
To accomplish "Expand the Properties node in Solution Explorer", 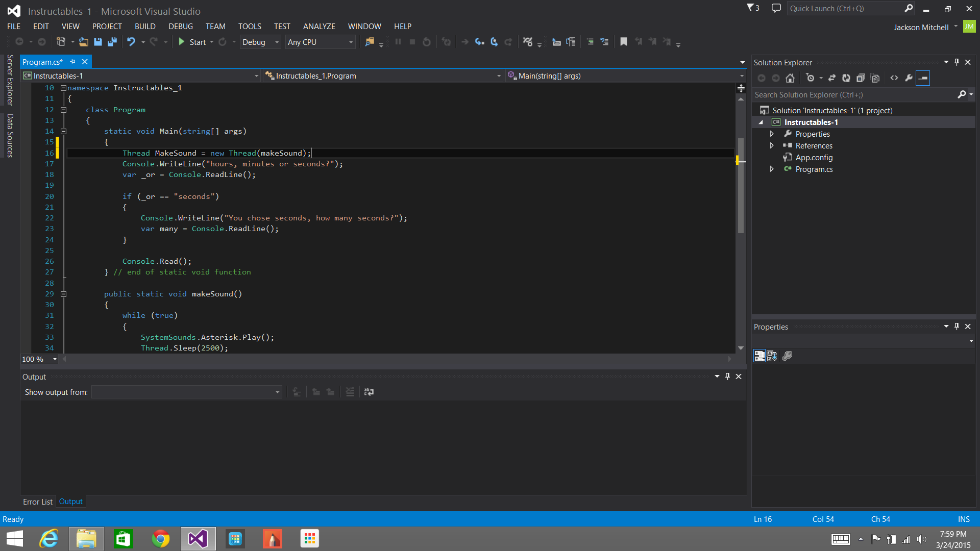I will coord(772,134).
